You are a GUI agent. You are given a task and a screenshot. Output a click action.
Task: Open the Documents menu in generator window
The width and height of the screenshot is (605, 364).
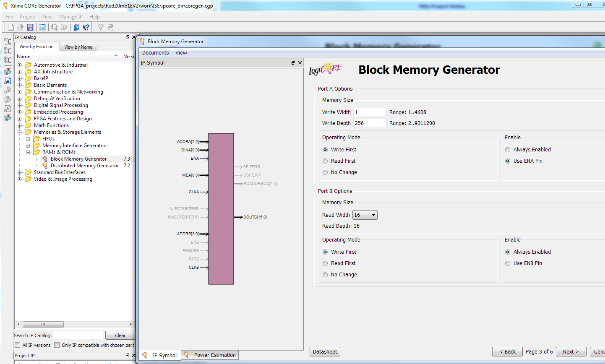pos(155,53)
